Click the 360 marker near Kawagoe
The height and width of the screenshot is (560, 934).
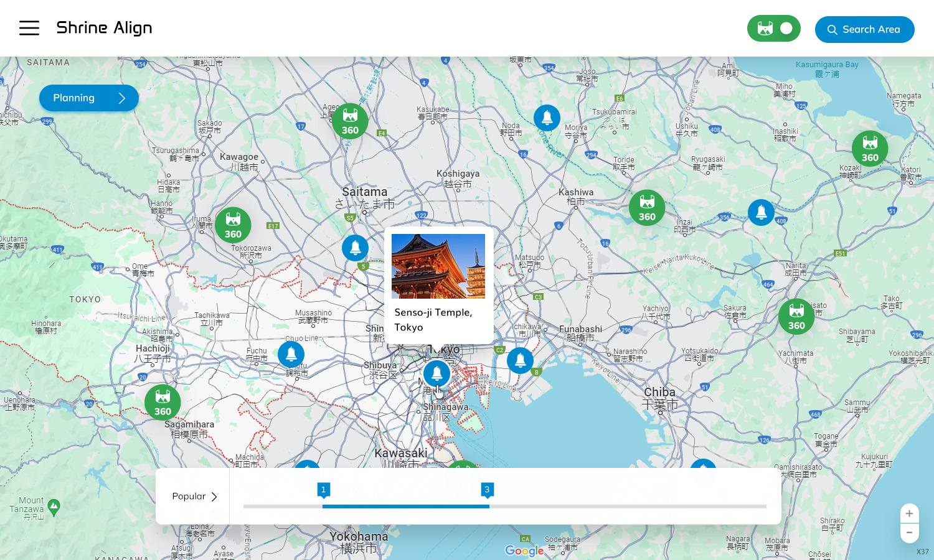point(350,121)
